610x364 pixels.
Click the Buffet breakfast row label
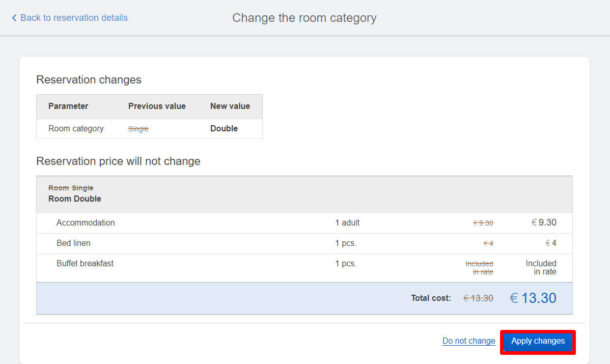pyautogui.click(x=85, y=263)
